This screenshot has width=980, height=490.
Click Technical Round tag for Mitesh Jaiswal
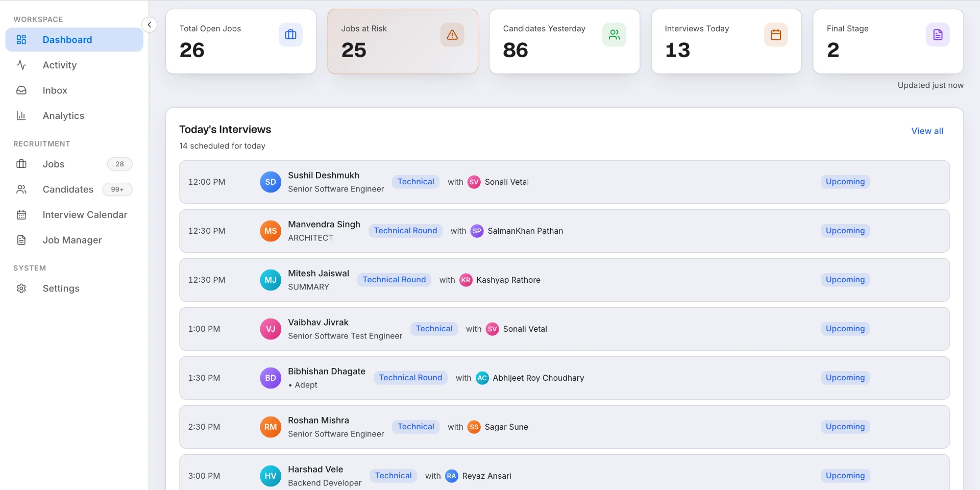pyautogui.click(x=394, y=280)
